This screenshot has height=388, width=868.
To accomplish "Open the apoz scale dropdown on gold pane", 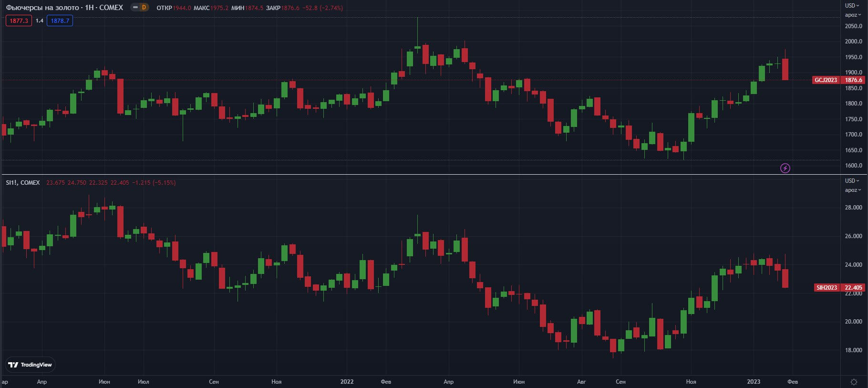I will [x=853, y=15].
